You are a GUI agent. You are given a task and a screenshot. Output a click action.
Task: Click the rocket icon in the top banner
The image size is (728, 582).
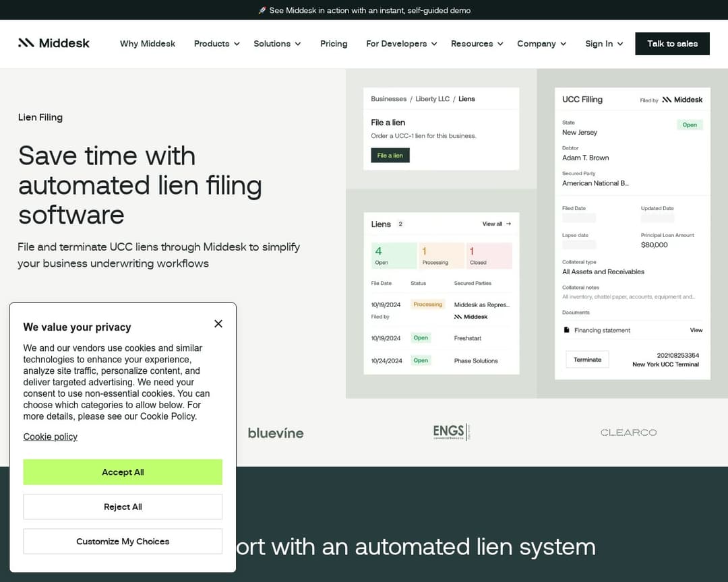click(262, 10)
